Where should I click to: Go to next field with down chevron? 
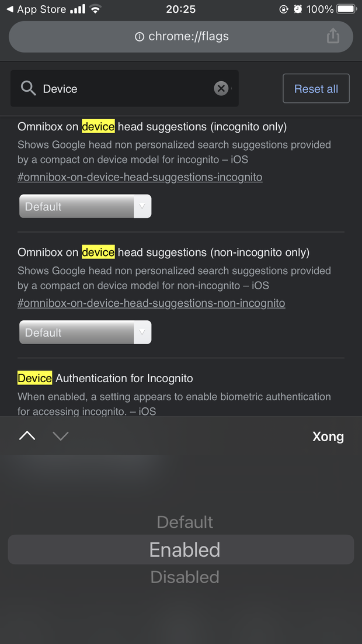[61, 436]
